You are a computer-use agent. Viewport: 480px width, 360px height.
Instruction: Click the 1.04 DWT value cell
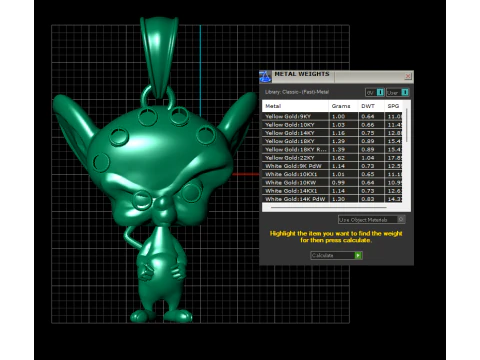pyautogui.click(x=371, y=158)
